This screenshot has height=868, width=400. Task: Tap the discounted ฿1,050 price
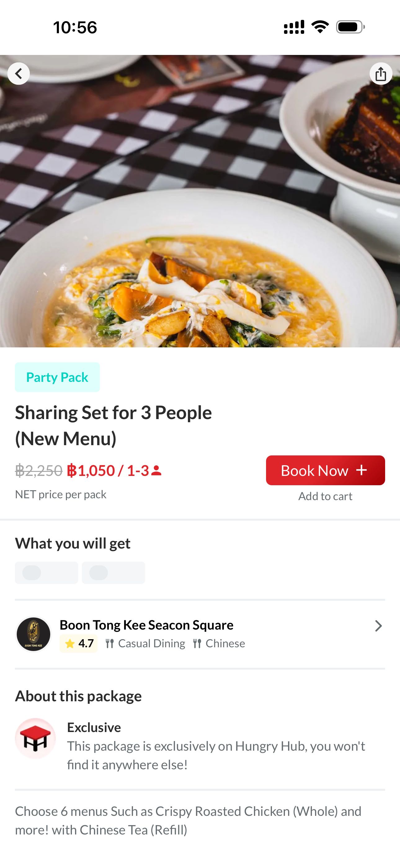pos(91,470)
